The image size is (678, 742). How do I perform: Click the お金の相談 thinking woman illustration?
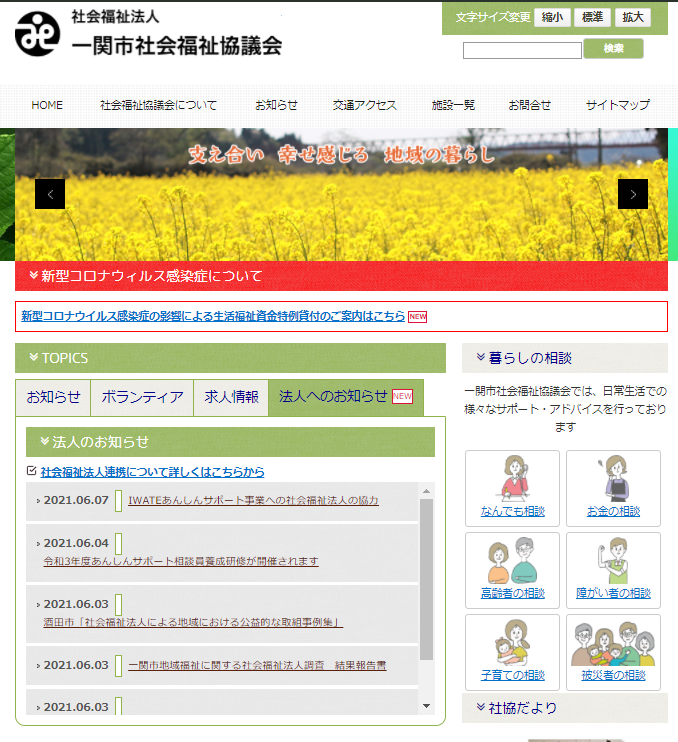615,478
